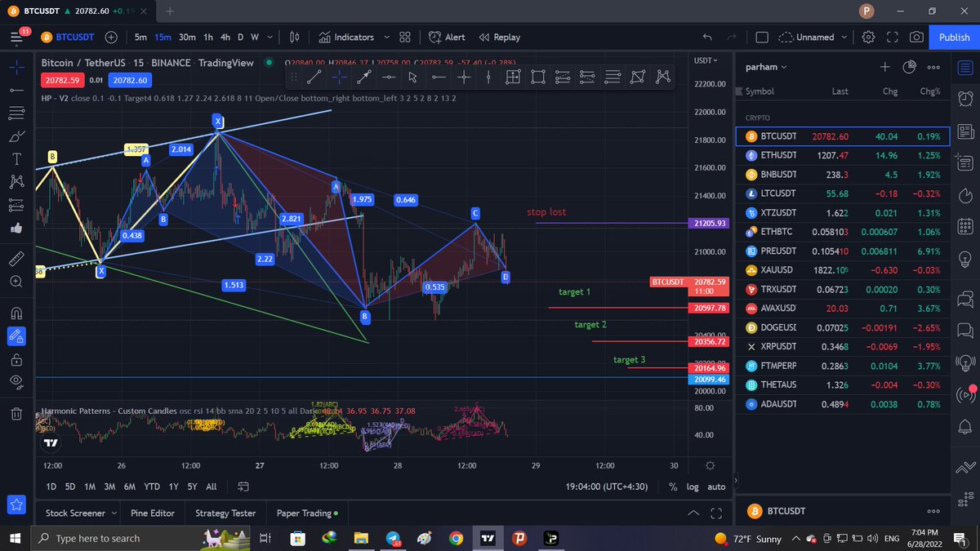This screenshot has height=551, width=980.
Task: Open the Strategy Tester tab
Action: [x=225, y=513]
